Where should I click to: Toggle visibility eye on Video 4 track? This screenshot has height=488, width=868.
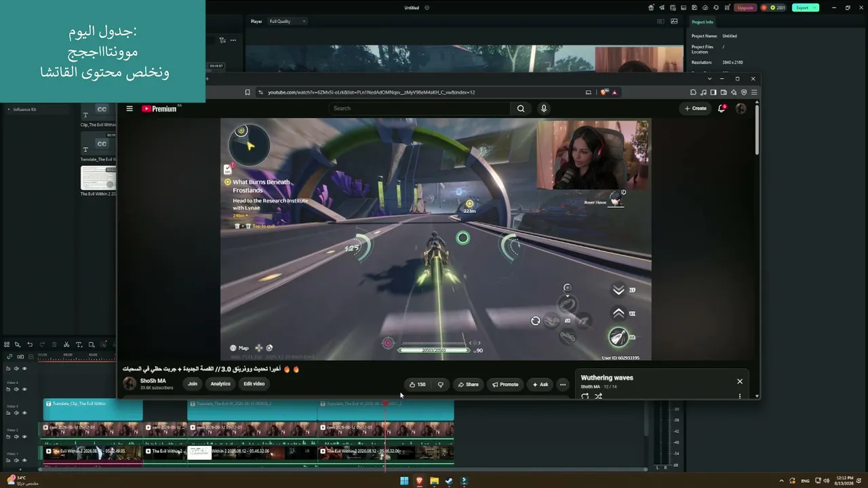pos(24,388)
